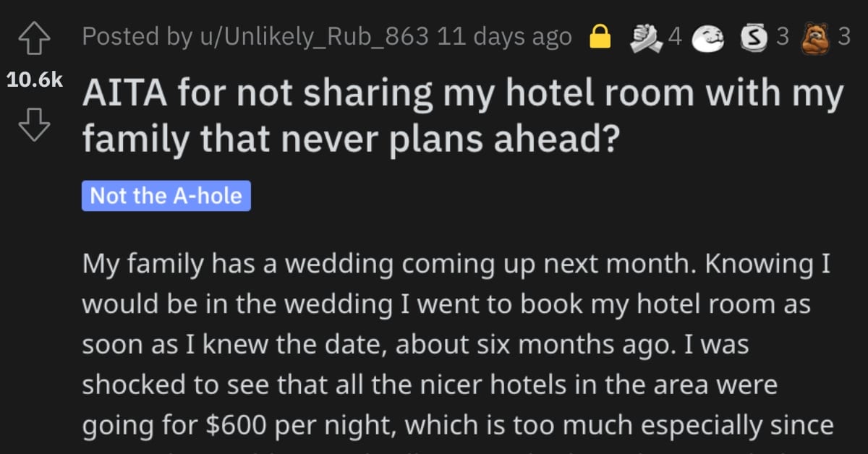Expand the Silver award count showing 3
The image size is (868, 454).
coord(781,36)
